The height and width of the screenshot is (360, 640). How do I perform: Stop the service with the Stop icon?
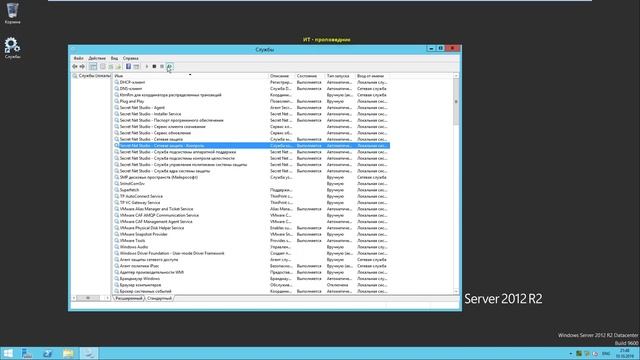(x=154, y=67)
